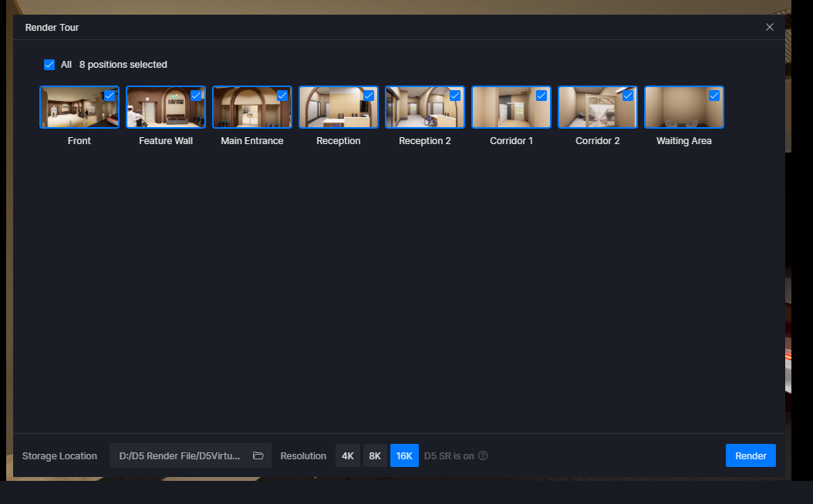Uncheck the Front position checkbox

click(110, 96)
